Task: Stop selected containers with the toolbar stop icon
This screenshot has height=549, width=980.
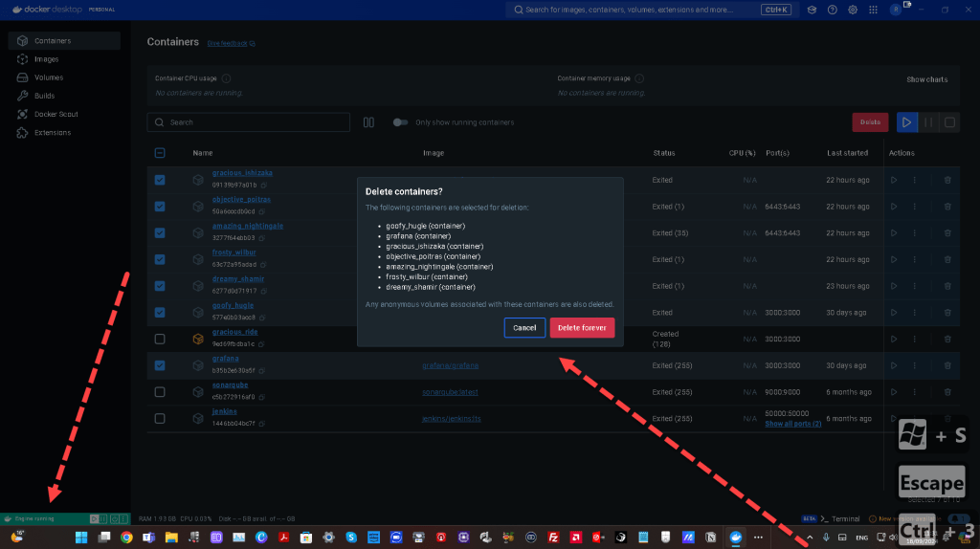Action: tap(949, 122)
